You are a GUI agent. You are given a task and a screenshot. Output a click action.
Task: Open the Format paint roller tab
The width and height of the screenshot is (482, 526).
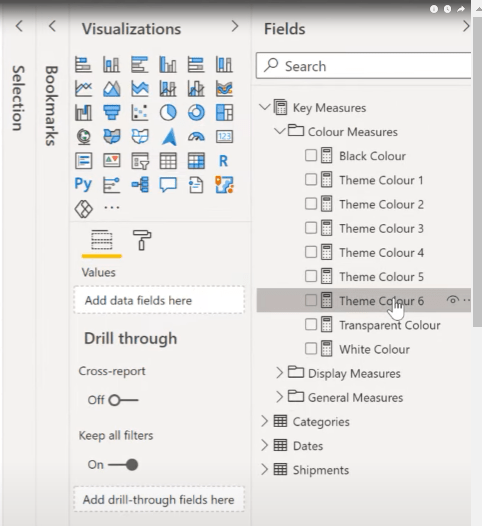pos(142,240)
